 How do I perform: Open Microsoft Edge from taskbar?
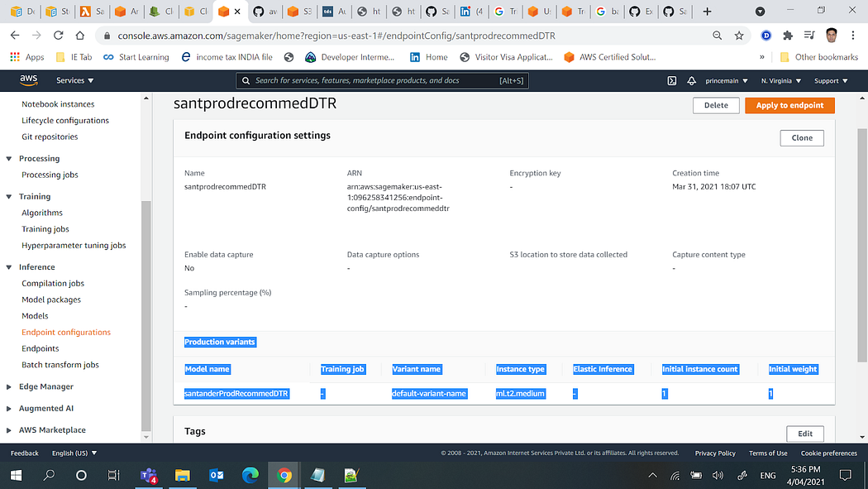tap(250, 475)
